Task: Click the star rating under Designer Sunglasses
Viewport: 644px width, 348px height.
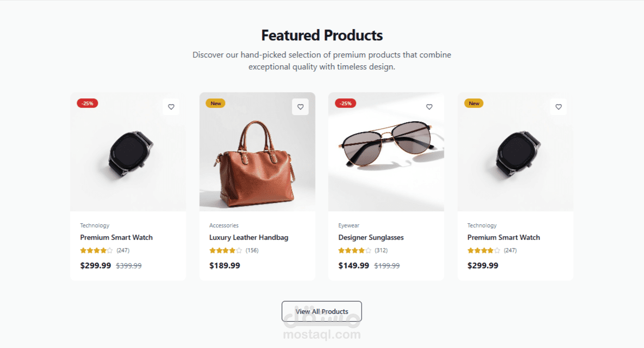Action: [355, 251]
